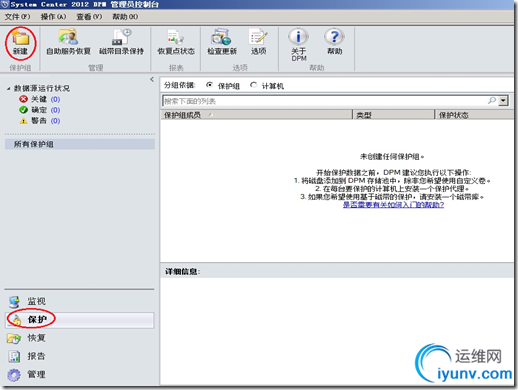Open the 选项 toolbar icon
This screenshot has height=390, width=518.
pyautogui.click(x=258, y=37)
